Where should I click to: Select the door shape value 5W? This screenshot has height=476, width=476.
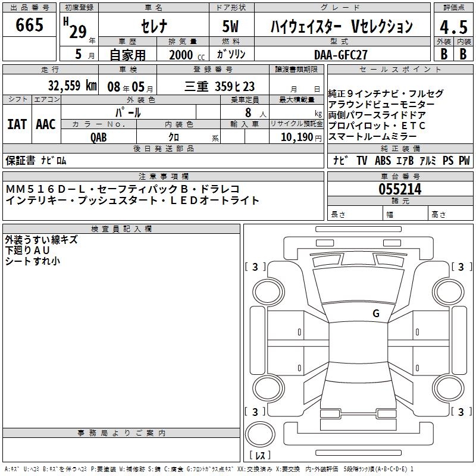[x=230, y=26]
